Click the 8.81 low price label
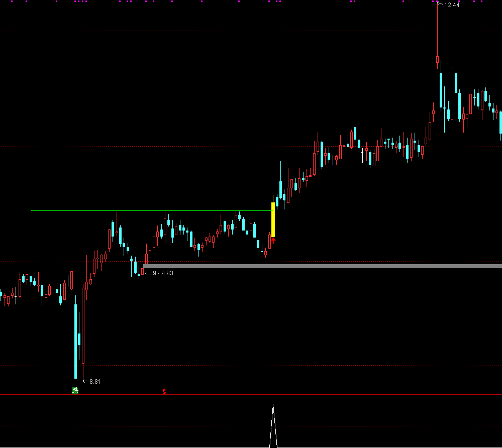 pyautogui.click(x=95, y=382)
